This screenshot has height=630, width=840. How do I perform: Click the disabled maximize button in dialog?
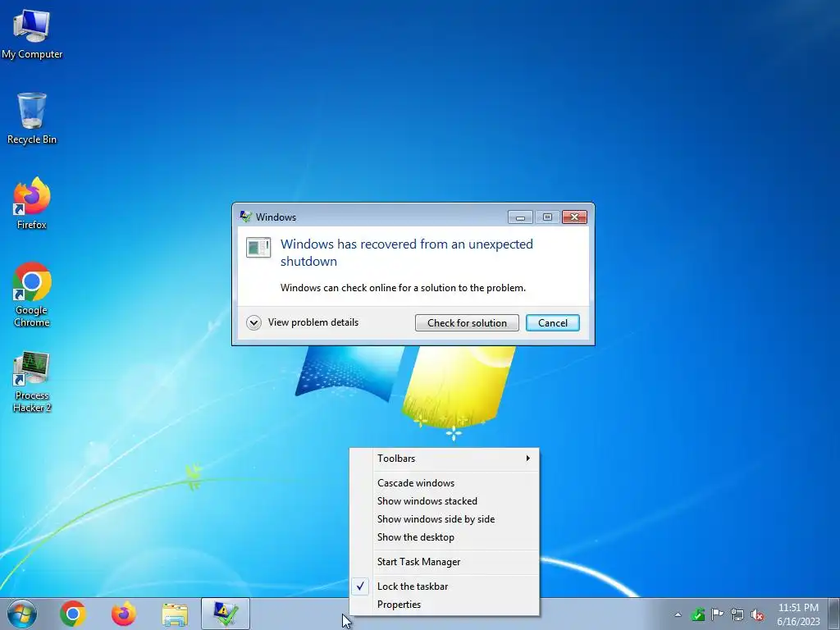pos(547,217)
